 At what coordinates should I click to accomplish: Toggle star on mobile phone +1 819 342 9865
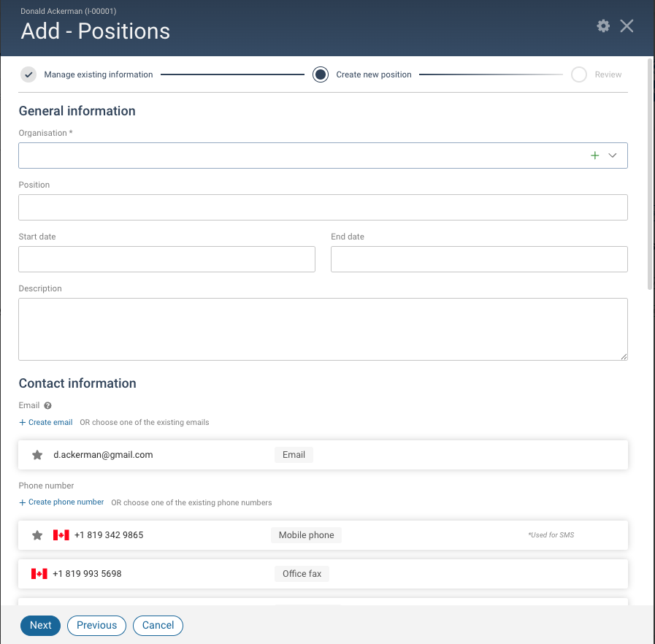click(x=37, y=535)
